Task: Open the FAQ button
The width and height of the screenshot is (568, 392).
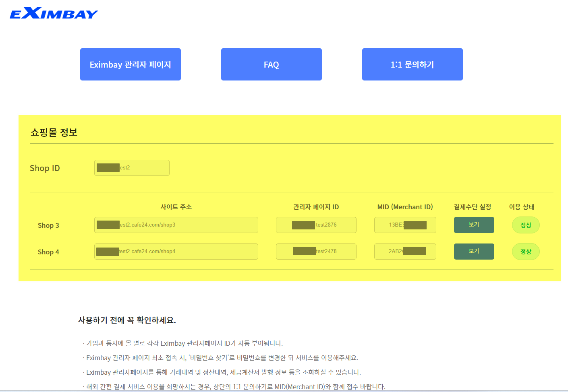Action: coord(272,64)
